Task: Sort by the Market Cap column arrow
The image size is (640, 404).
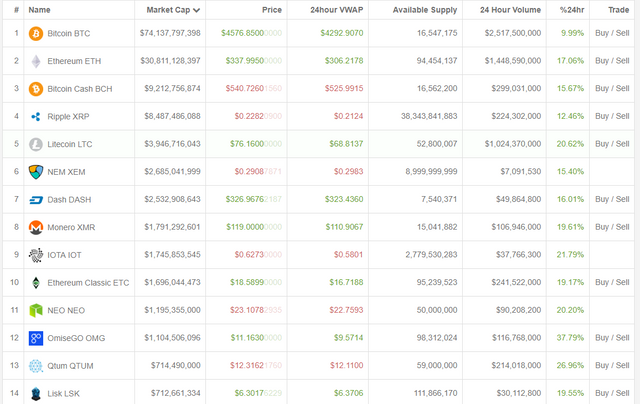Action: pyautogui.click(x=197, y=10)
